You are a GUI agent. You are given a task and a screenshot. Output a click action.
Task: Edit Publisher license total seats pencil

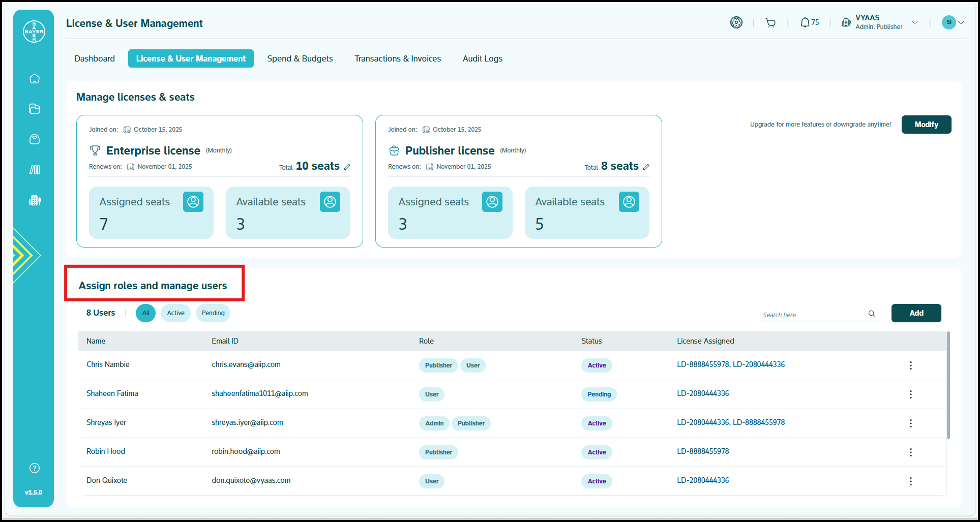(646, 167)
